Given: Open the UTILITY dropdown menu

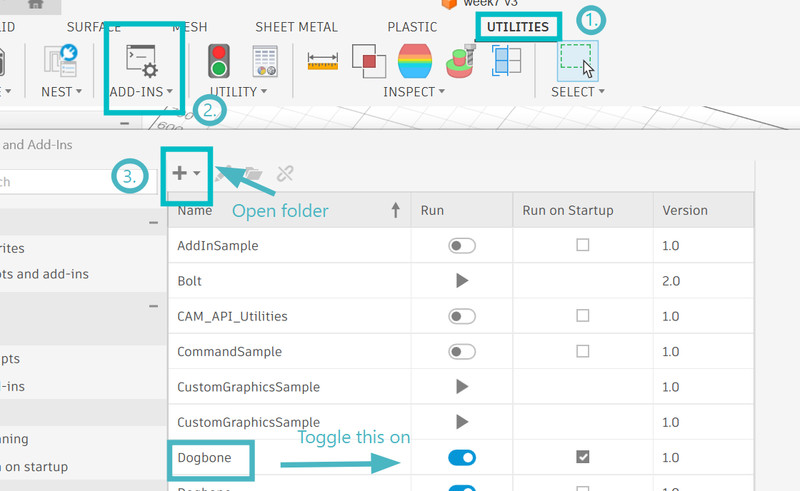Looking at the screenshot, I should click(238, 92).
